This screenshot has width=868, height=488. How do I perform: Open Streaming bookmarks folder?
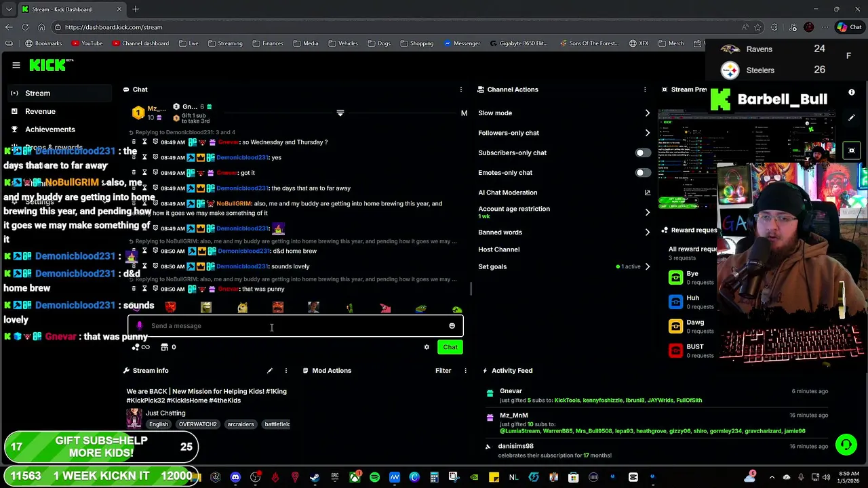click(x=225, y=43)
